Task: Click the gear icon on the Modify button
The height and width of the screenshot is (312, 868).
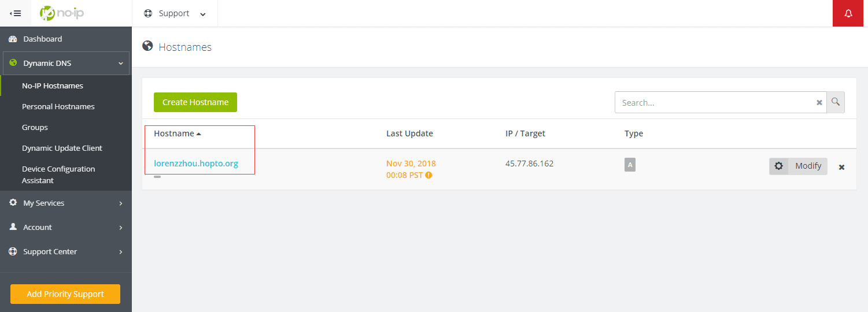Action: point(779,166)
